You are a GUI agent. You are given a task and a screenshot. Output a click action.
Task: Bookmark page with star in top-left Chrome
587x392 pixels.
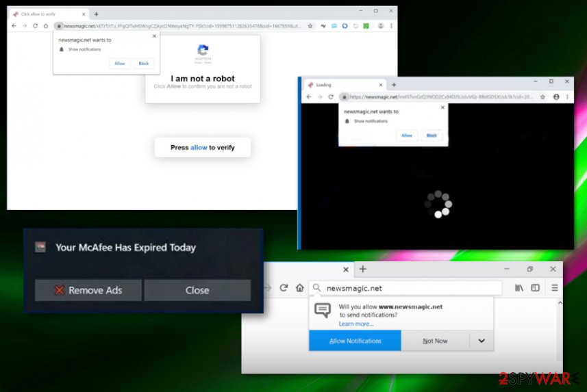pos(310,26)
